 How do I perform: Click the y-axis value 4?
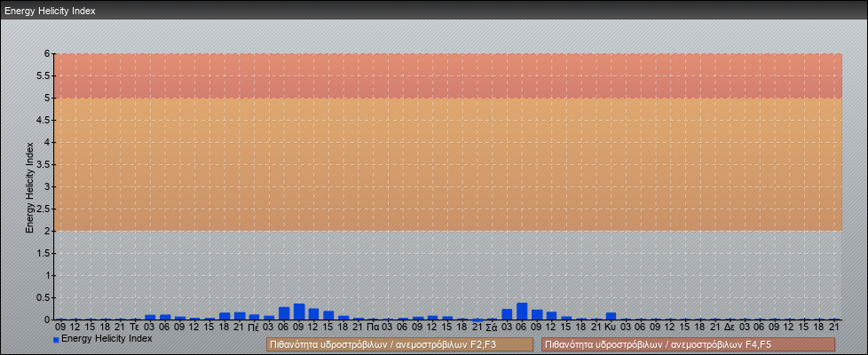point(48,142)
